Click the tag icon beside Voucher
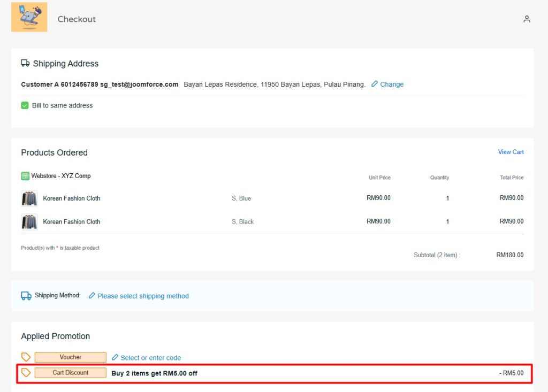This screenshot has height=392, width=548. [26, 357]
